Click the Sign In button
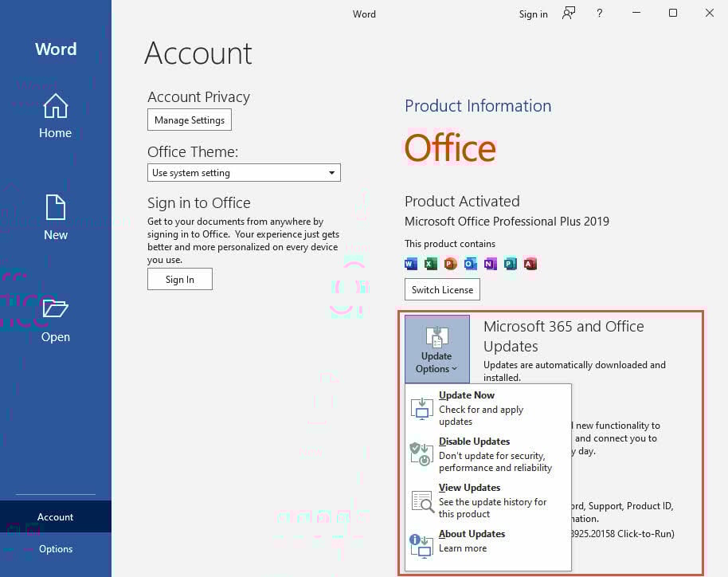Screen dimensions: 728x577 pyautogui.click(x=180, y=279)
